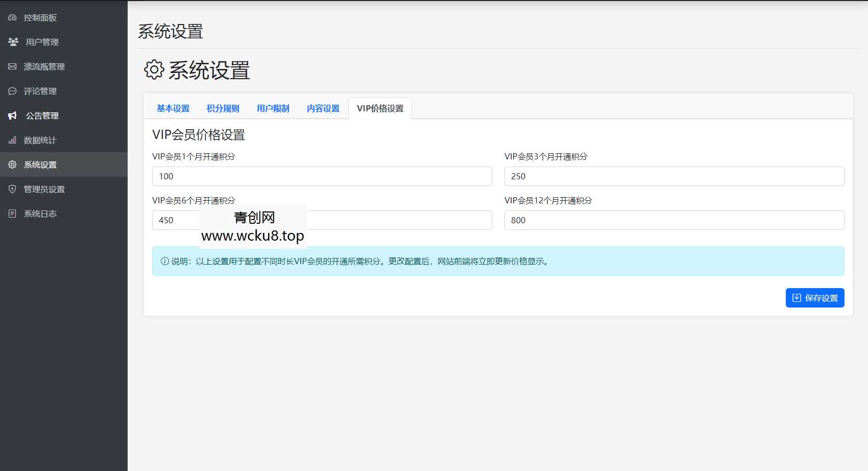Open the VIP价格设置 tab

(380, 108)
